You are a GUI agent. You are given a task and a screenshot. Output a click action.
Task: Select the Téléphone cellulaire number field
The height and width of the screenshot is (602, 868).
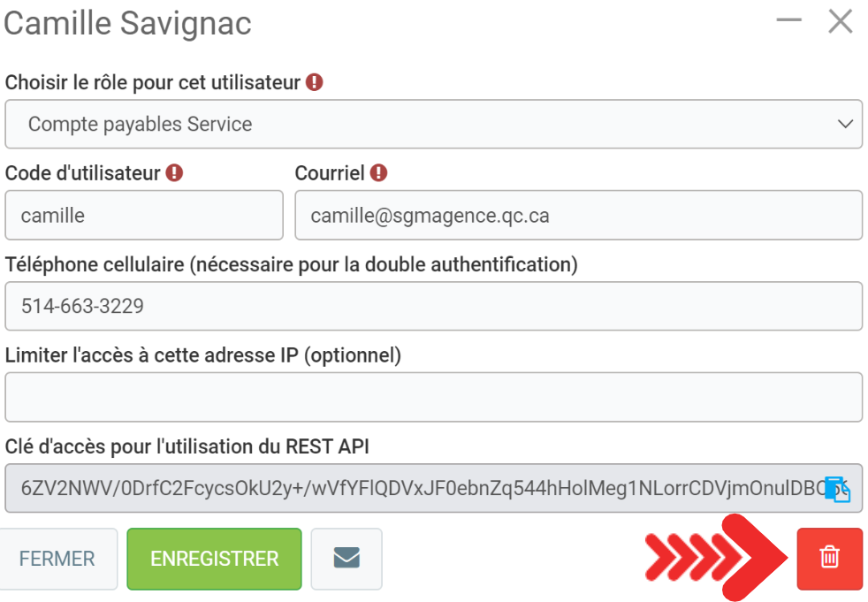tap(433, 307)
